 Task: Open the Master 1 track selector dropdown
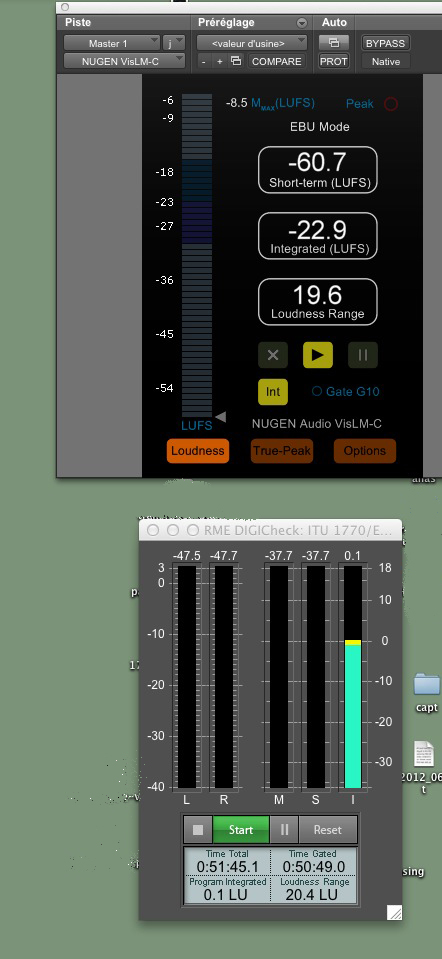112,43
